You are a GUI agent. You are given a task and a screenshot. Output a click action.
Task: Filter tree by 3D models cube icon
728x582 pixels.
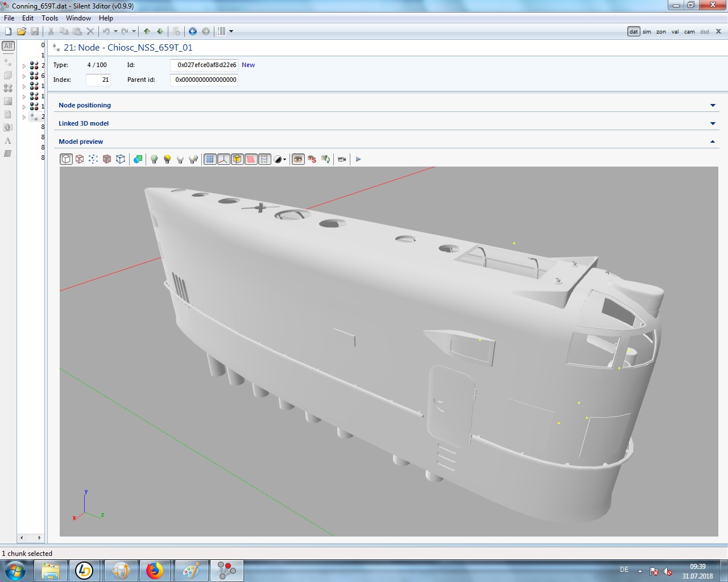(x=8, y=75)
